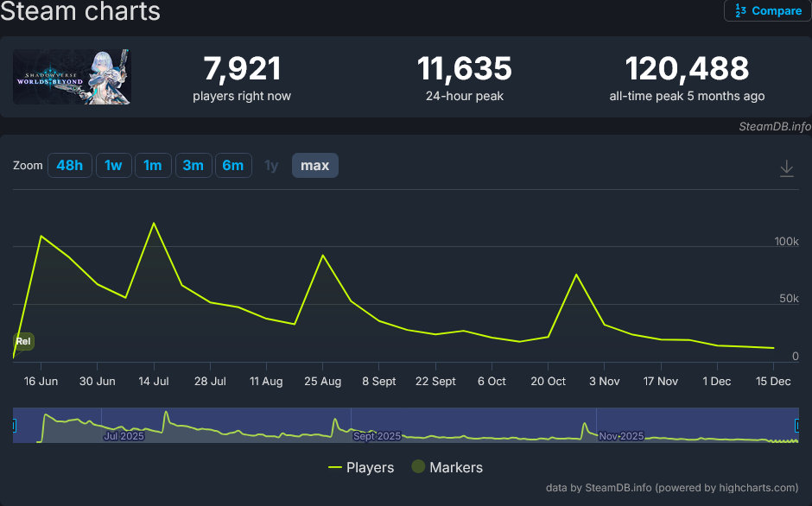812x506 pixels.
Task: Select the 1w zoom range
Action: [114, 165]
